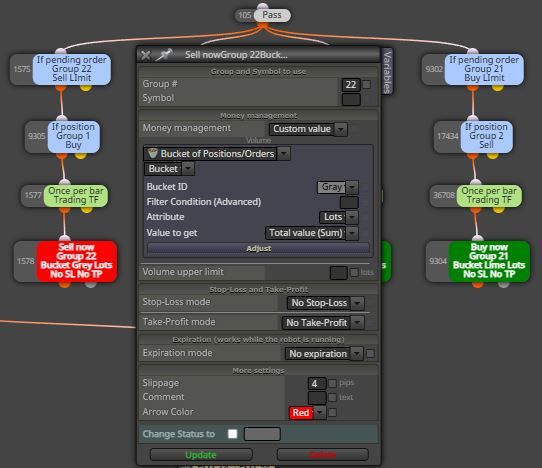Screen dimensions: 542x468
Task: Click the Volume upper limit input
Action: tap(338, 272)
